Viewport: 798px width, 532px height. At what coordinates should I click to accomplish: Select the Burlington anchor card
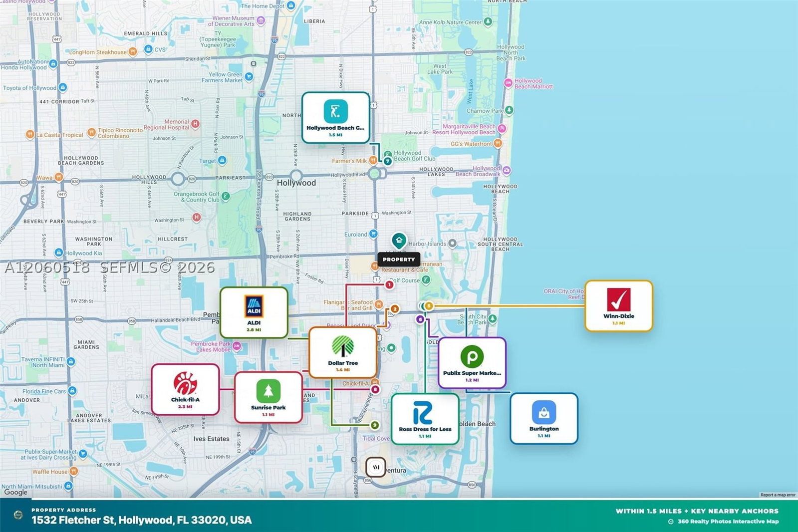(544, 418)
